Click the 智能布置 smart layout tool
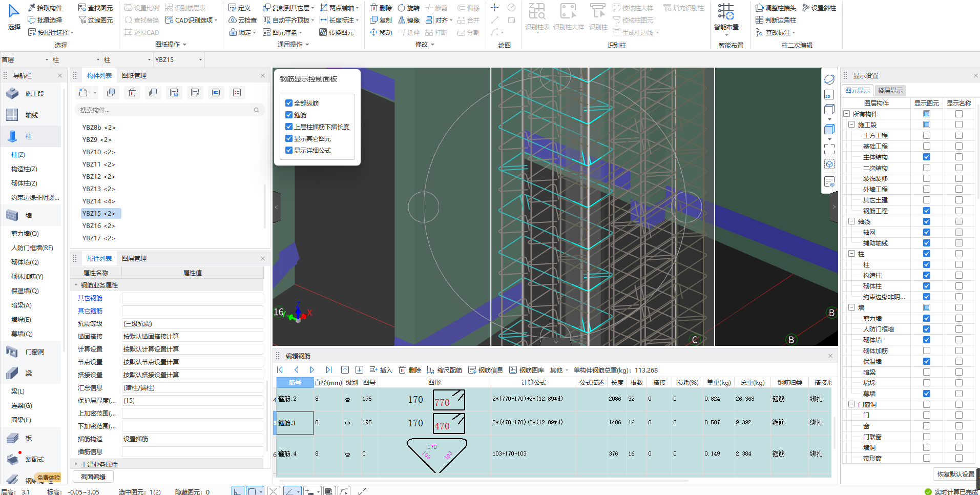 [726, 17]
